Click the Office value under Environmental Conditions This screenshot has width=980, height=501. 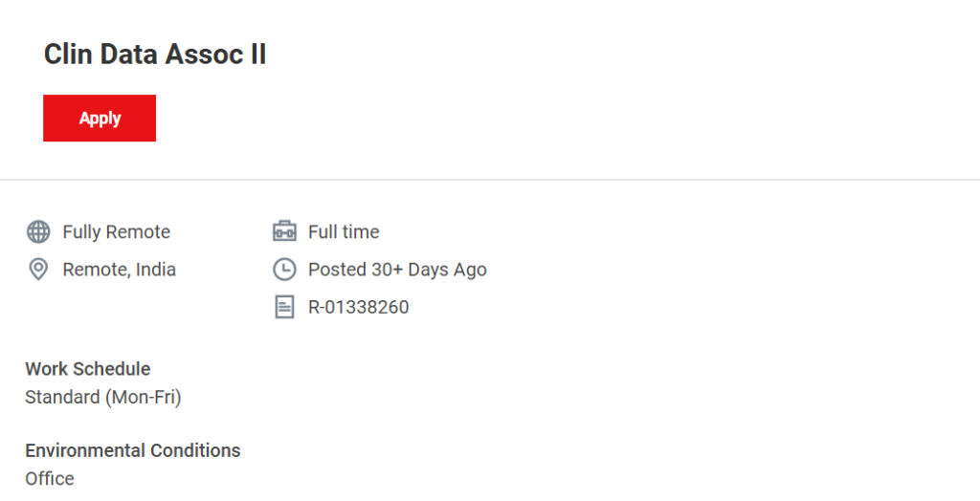[x=50, y=478]
